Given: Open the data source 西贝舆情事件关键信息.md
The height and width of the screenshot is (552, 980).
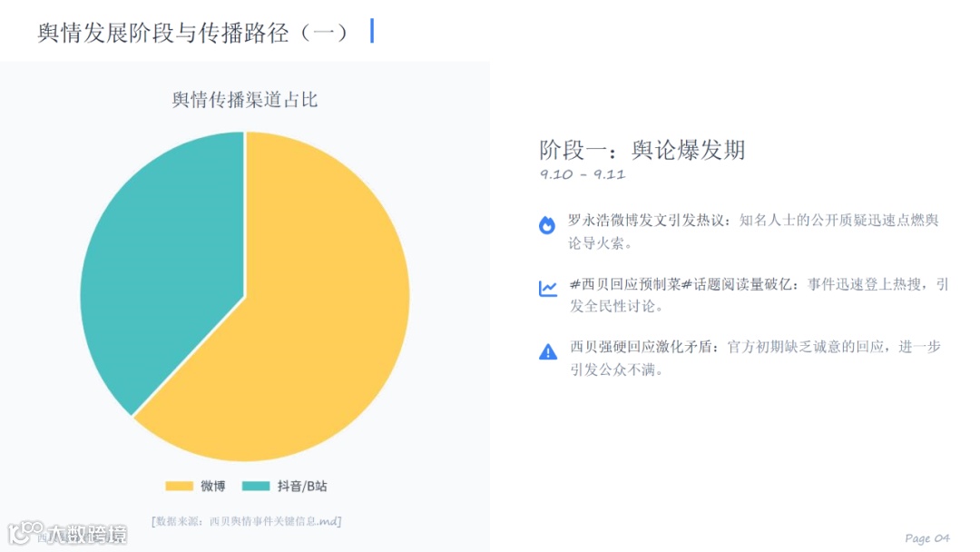Looking at the screenshot, I should click(247, 521).
